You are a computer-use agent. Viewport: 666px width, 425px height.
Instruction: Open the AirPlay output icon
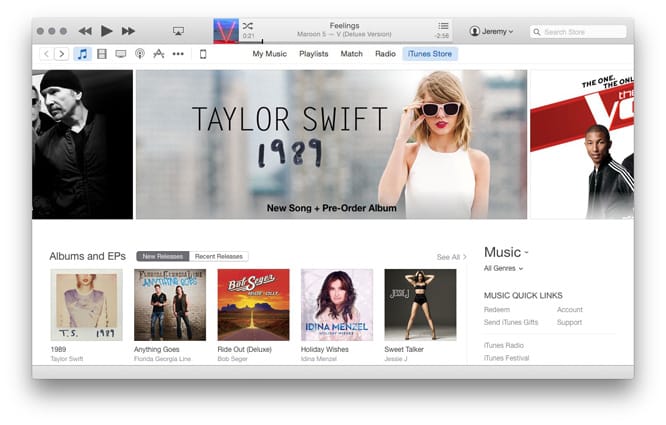(x=178, y=31)
